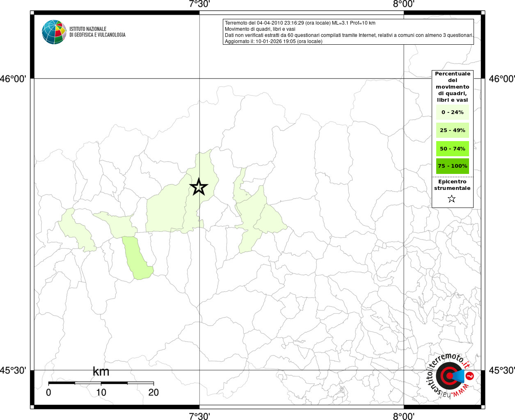Click the legend's epicentro star symbol

pyautogui.click(x=452, y=199)
